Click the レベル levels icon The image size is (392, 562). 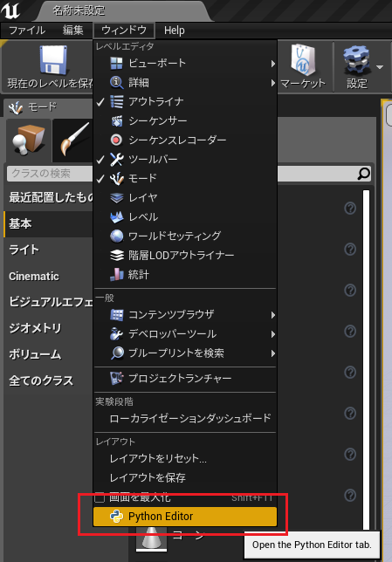[117, 216]
